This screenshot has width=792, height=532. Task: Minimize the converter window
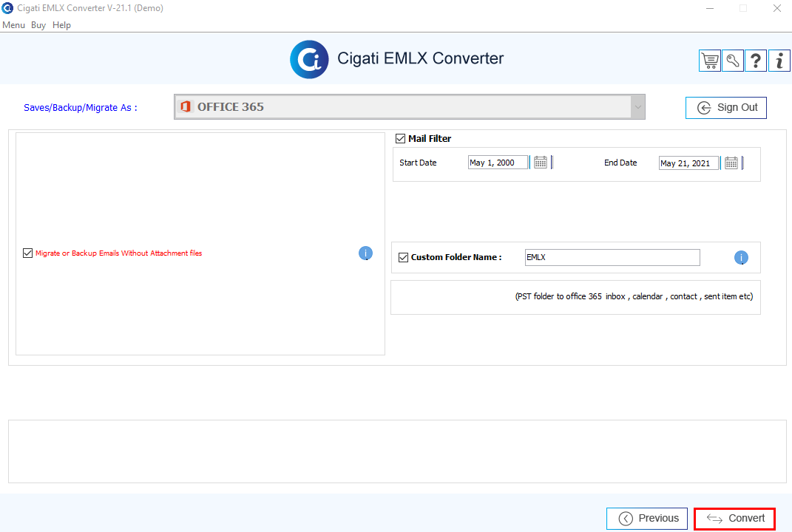click(x=710, y=8)
